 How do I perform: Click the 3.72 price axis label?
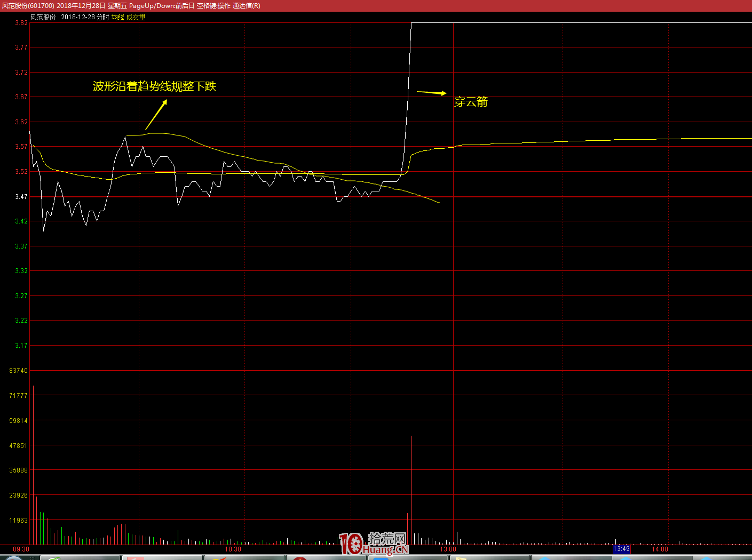[21, 73]
